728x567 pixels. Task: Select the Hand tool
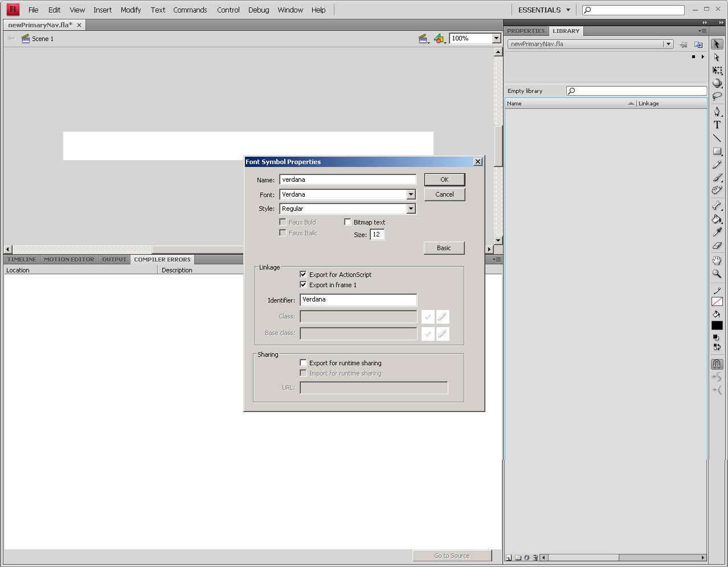(717, 260)
